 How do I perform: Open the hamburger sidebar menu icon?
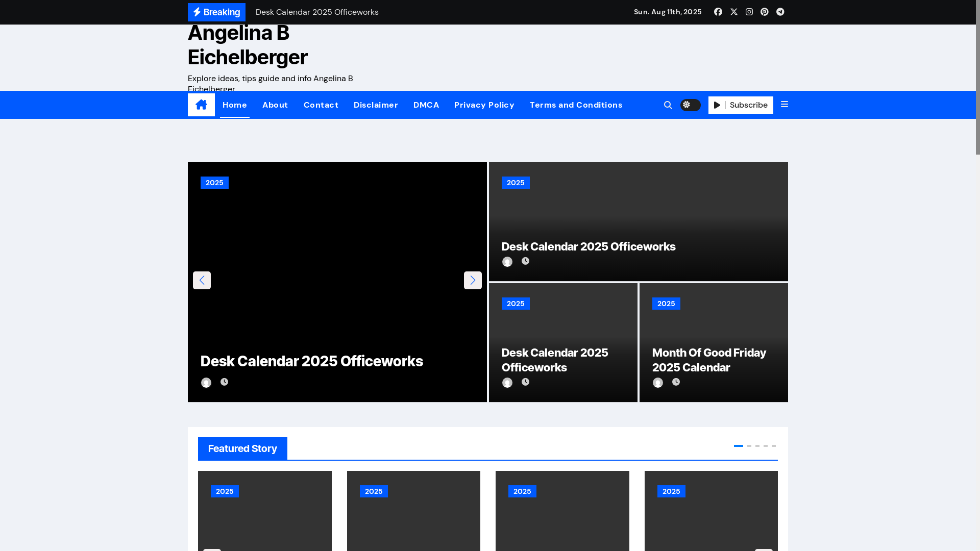[785, 105]
